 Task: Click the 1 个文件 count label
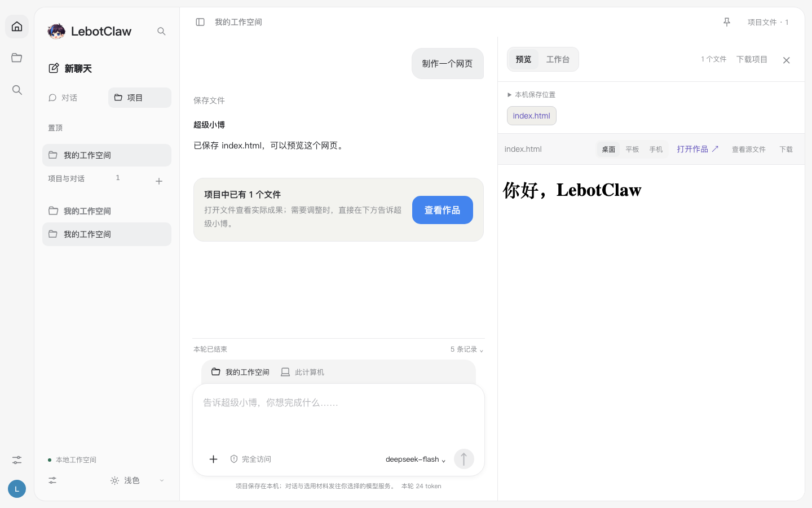pos(714,59)
